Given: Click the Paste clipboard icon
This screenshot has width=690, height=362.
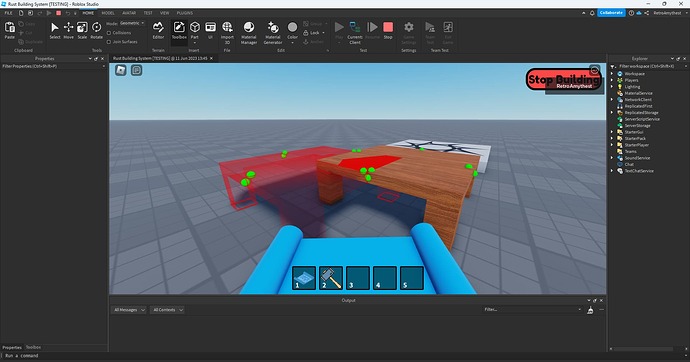Looking at the screenshot, I should pyautogui.click(x=10, y=28).
